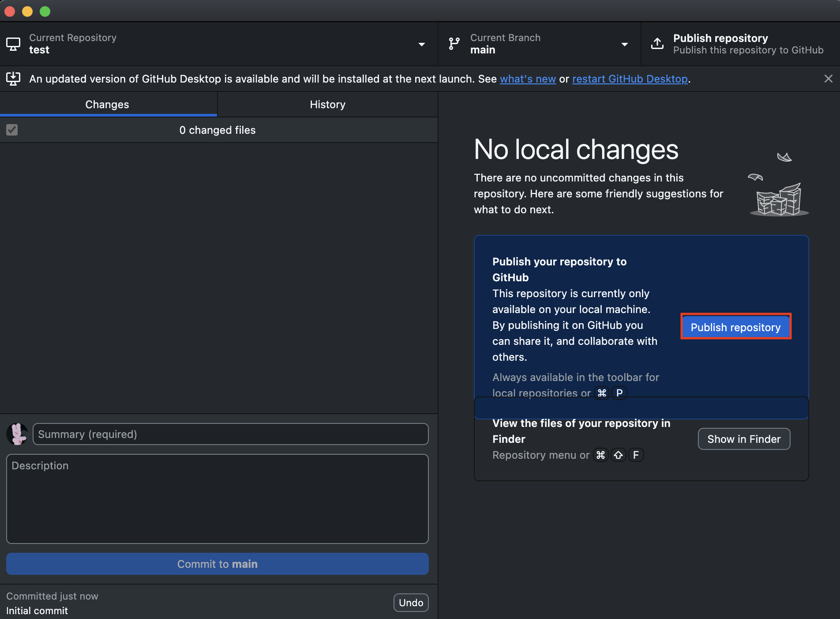The width and height of the screenshot is (840, 619).
Task: Toggle the changed files select-all checkbox
Action: pos(12,130)
